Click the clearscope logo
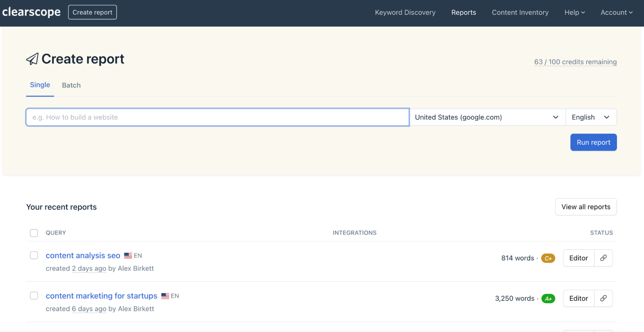Image resolution: width=644 pixels, height=332 pixels. (x=31, y=12)
